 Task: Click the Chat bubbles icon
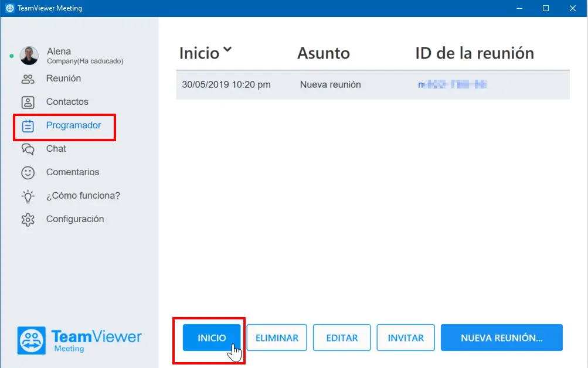point(28,149)
